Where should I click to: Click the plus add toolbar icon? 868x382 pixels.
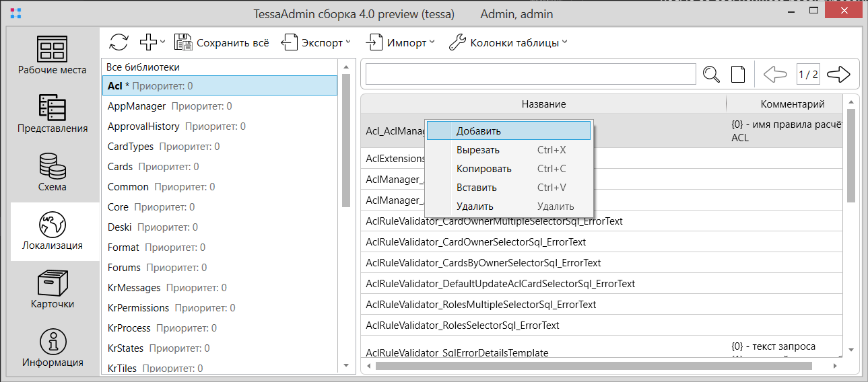(148, 42)
